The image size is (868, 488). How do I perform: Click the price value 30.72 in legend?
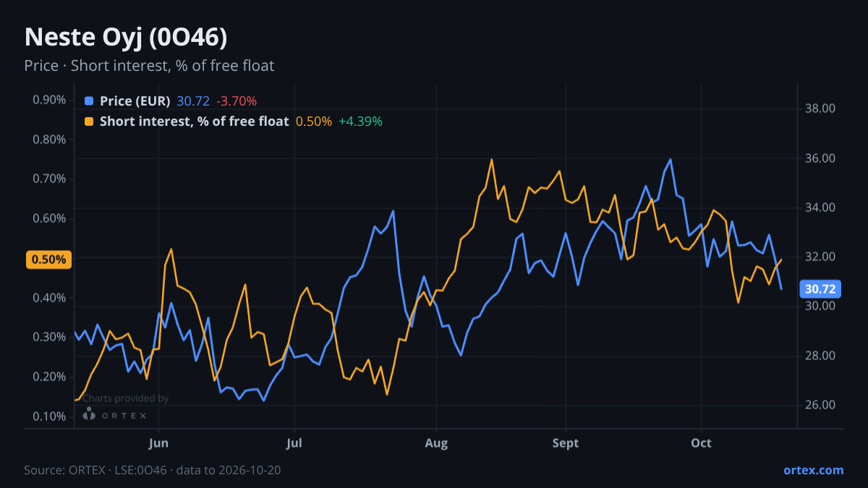(x=192, y=101)
